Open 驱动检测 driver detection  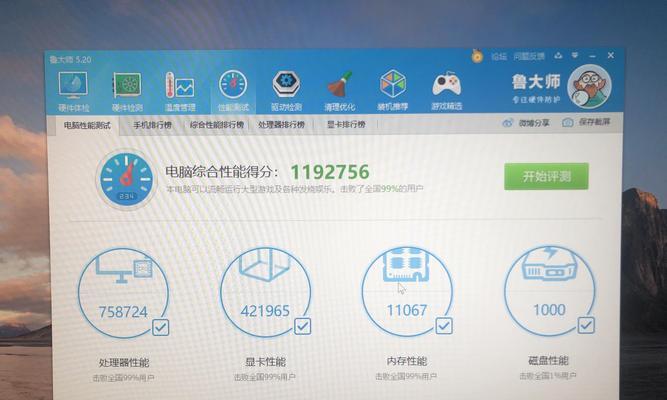tap(286, 91)
